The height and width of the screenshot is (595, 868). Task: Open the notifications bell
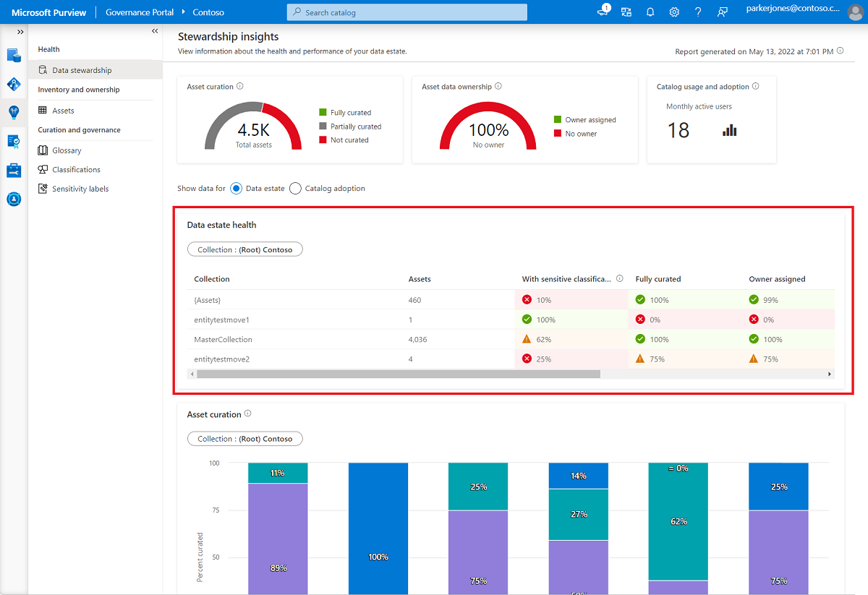tap(650, 12)
